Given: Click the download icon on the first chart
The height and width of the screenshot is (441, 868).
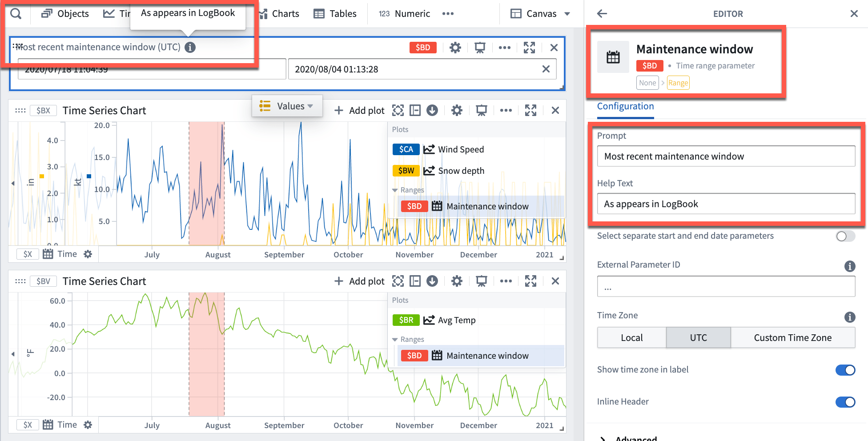Looking at the screenshot, I should pyautogui.click(x=432, y=110).
